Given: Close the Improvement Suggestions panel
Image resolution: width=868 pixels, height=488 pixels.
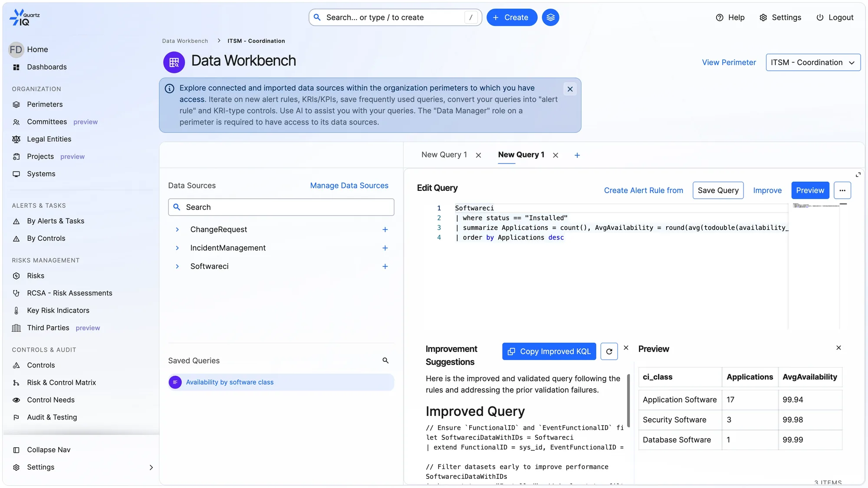Looking at the screenshot, I should [626, 348].
